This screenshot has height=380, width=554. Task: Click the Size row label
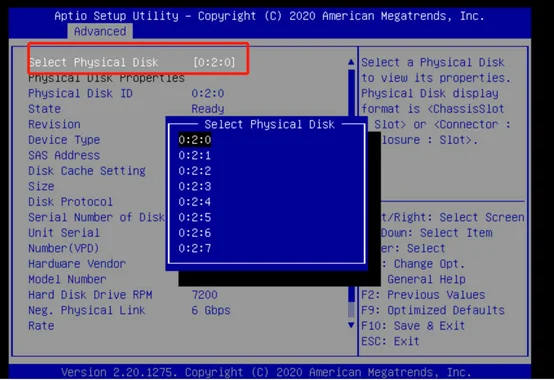[41, 187]
